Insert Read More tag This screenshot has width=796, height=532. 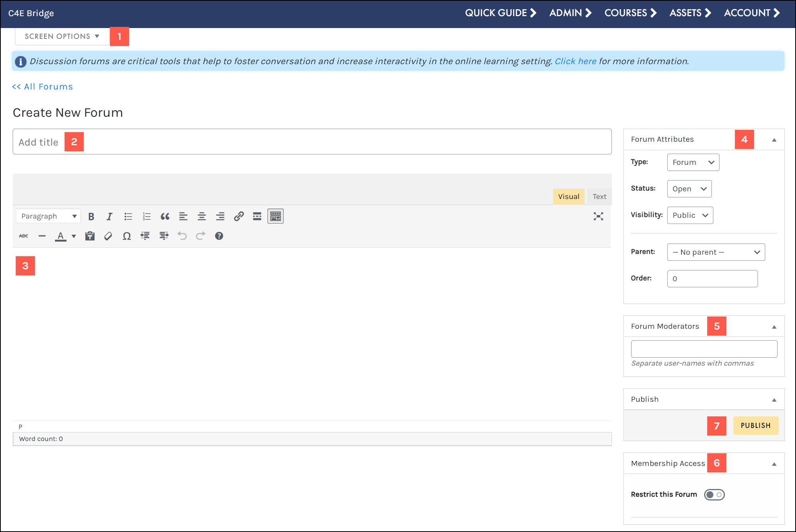257,216
